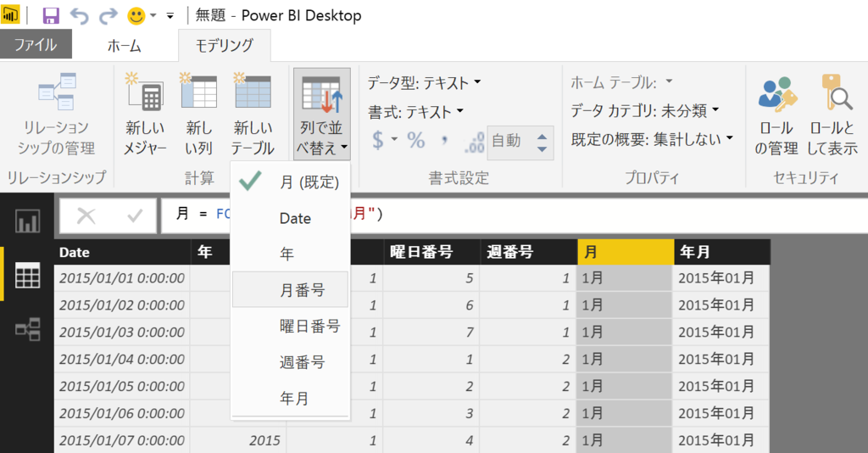
Task: Select 月 (既定) in sort menu
Action: (291, 182)
